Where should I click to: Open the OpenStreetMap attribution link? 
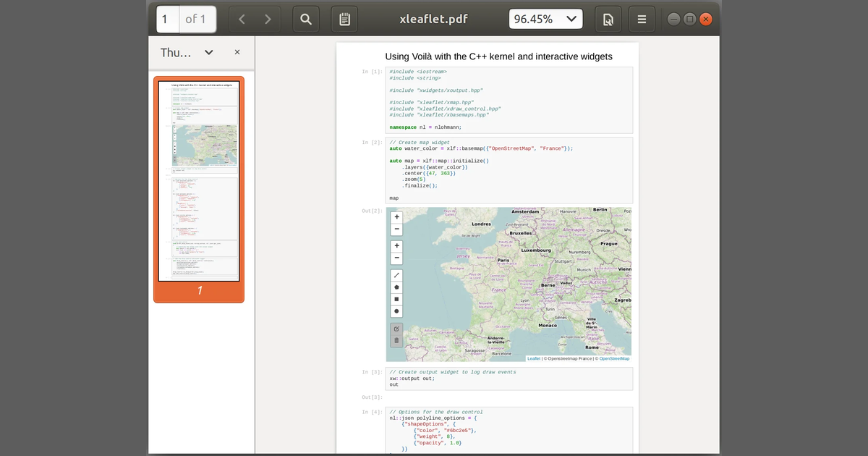[614, 358]
